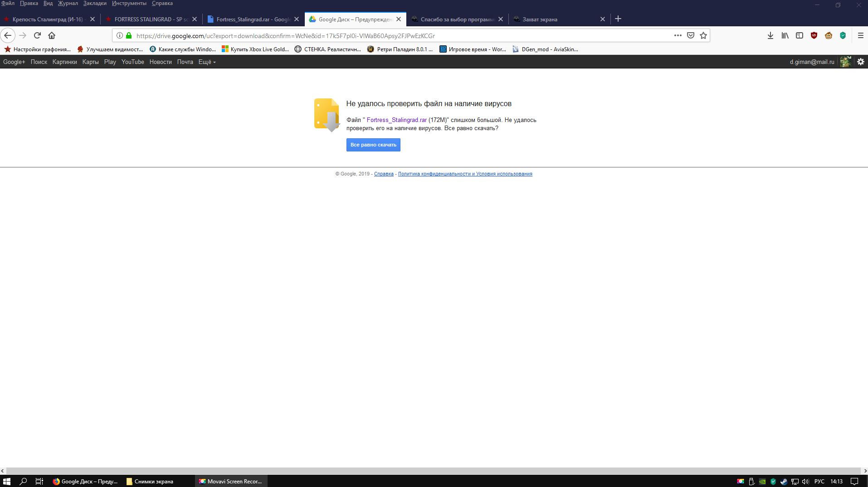Go back with the browser back arrow

click(8, 35)
